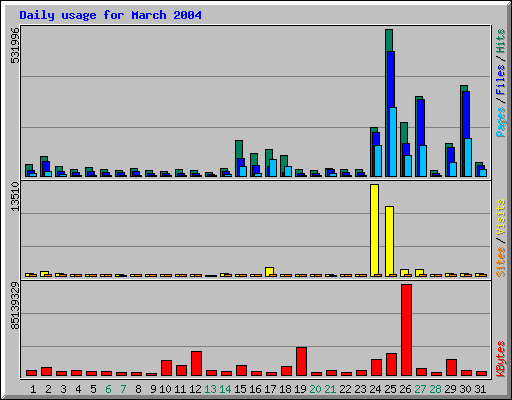Click the tallest yellow Visits bar on day 24

point(374,230)
